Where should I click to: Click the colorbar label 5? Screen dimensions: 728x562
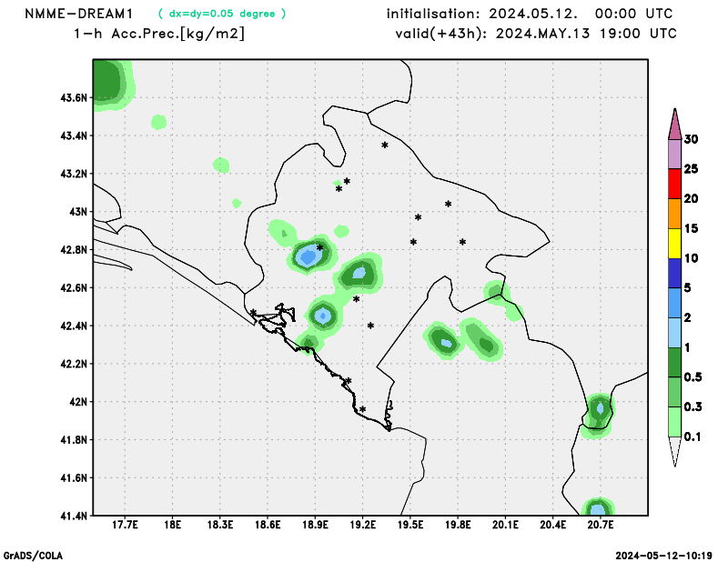[x=688, y=287]
